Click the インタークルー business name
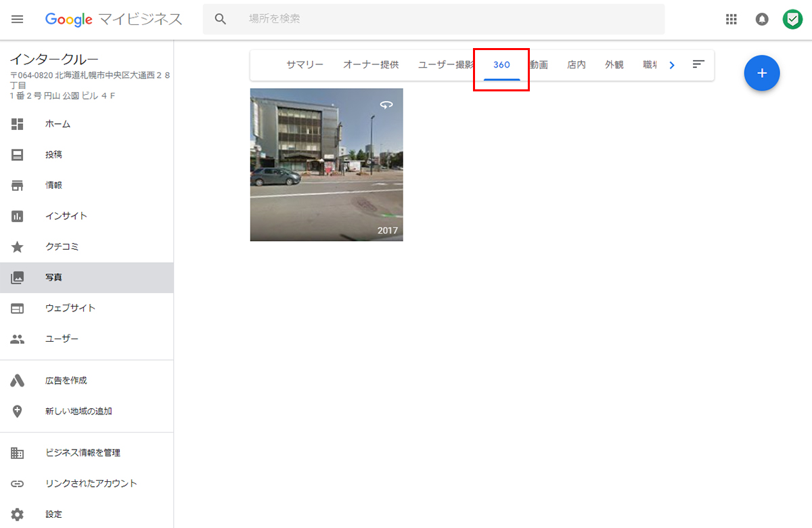The height and width of the screenshot is (528, 812). pyautogui.click(x=54, y=59)
